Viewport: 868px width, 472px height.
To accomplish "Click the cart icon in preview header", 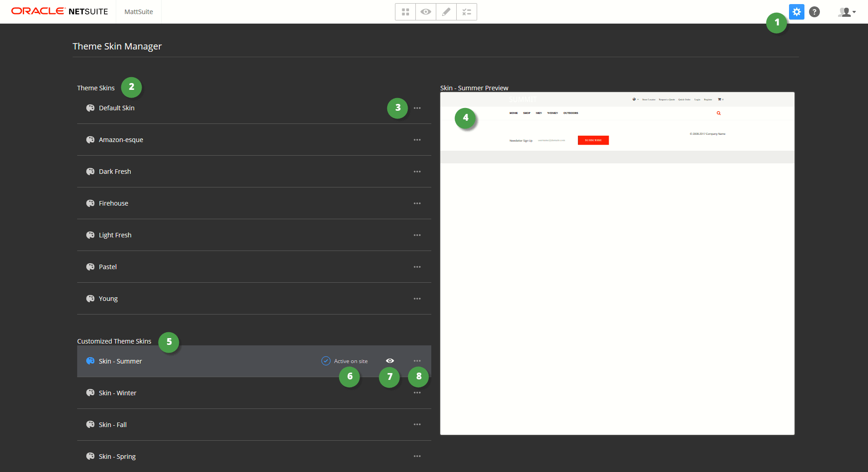I will click(x=720, y=99).
